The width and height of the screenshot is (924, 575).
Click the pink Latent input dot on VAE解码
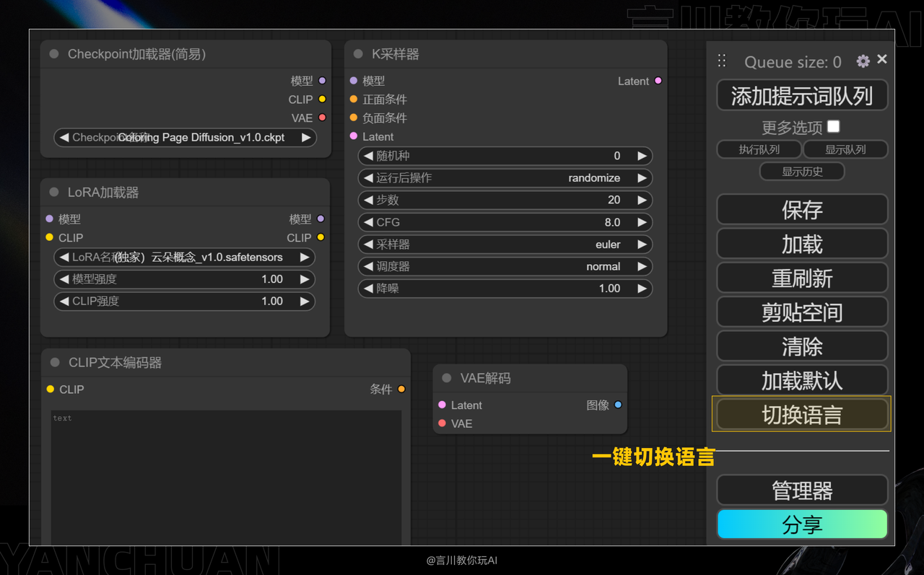coord(443,405)
